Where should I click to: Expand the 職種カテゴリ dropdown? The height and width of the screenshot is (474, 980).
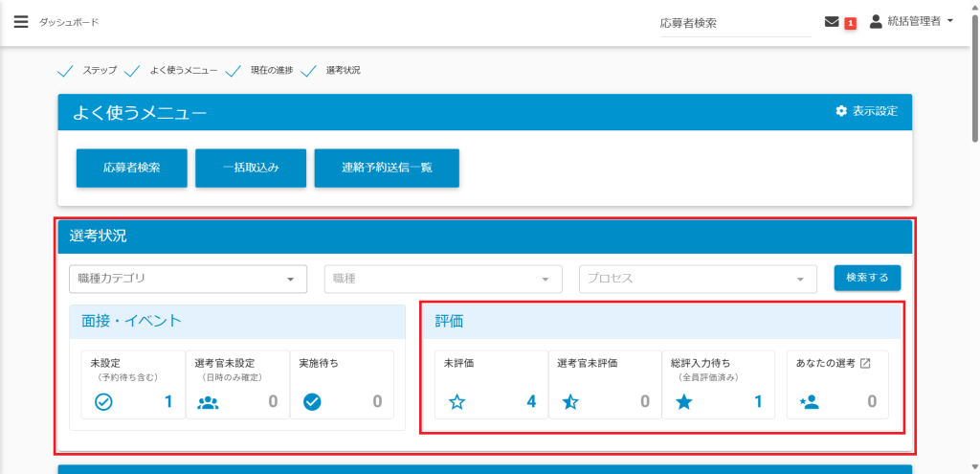tap(188, 279)
